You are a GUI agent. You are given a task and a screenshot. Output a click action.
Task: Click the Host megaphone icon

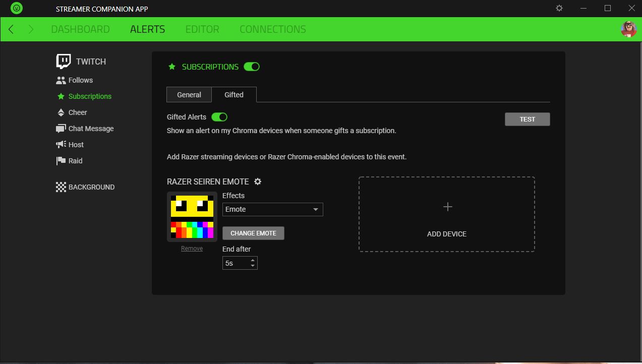click(61, 145)
